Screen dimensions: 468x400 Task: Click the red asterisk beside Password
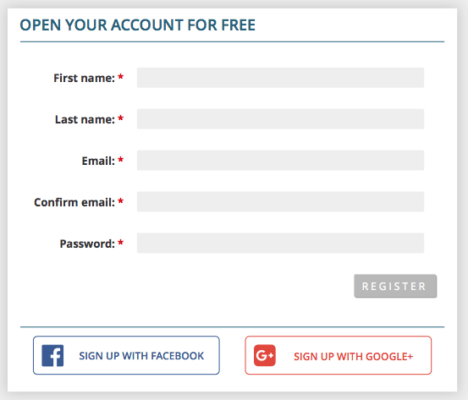(x=121, y=243)
